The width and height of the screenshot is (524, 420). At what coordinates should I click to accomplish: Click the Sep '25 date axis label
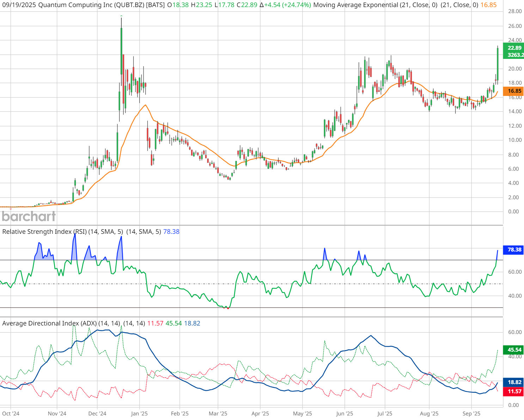coord(471,414)
